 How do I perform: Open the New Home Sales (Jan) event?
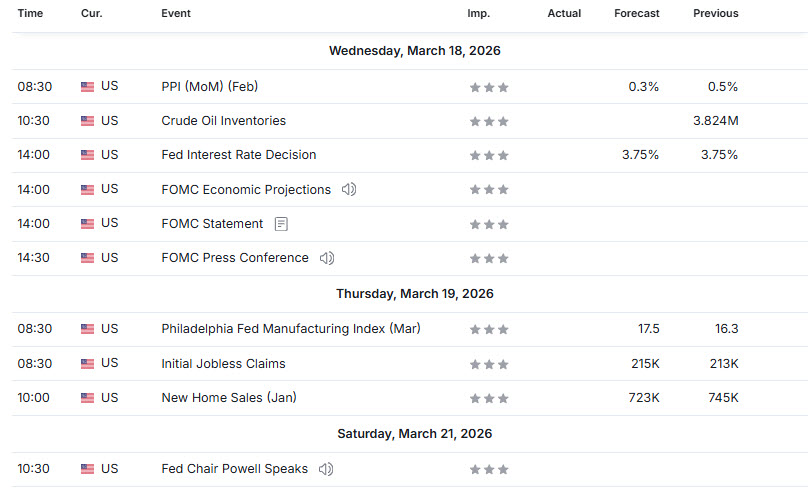click(228, 398)
